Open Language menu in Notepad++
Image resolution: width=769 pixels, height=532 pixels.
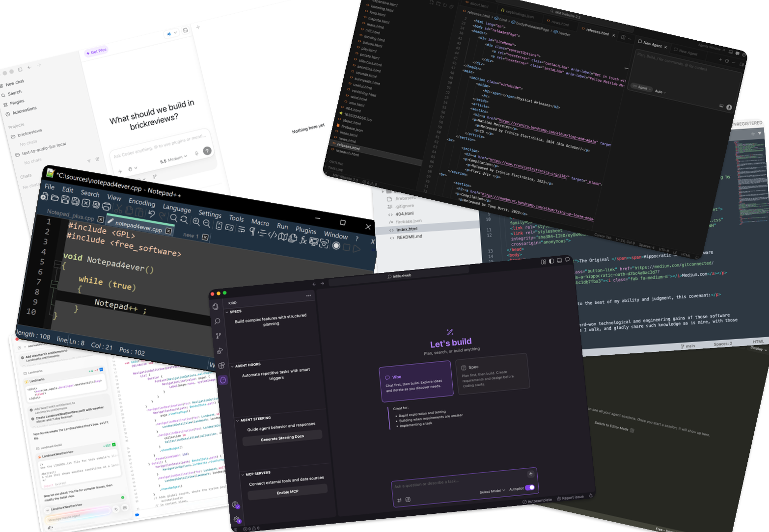(177, 209)
